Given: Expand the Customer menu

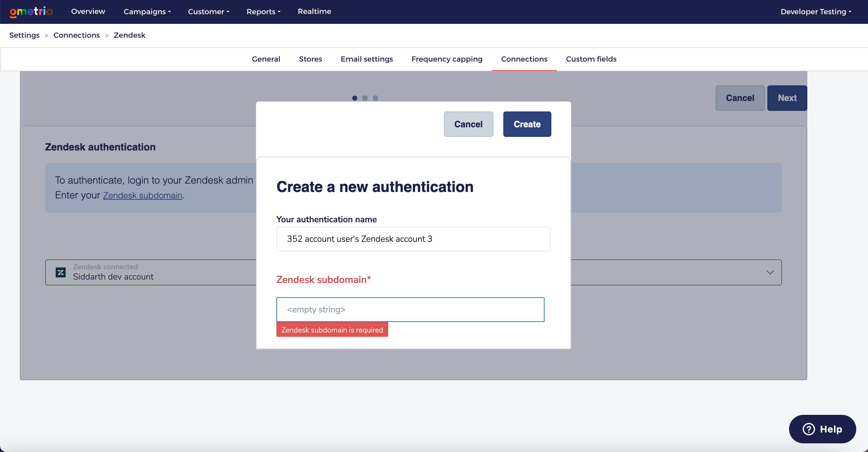Looking at the screenshot, I should [209, 11].
